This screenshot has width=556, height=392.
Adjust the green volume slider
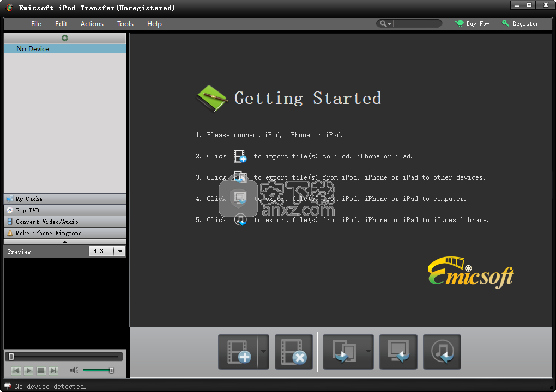pyautogui.click(x=98, y=370)
